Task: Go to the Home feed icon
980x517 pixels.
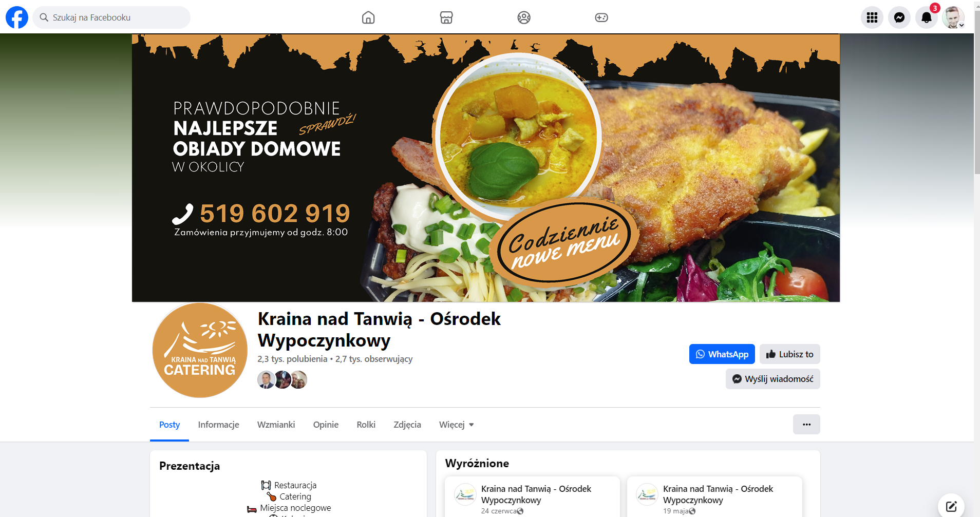Action: click(x=368, y=17)
